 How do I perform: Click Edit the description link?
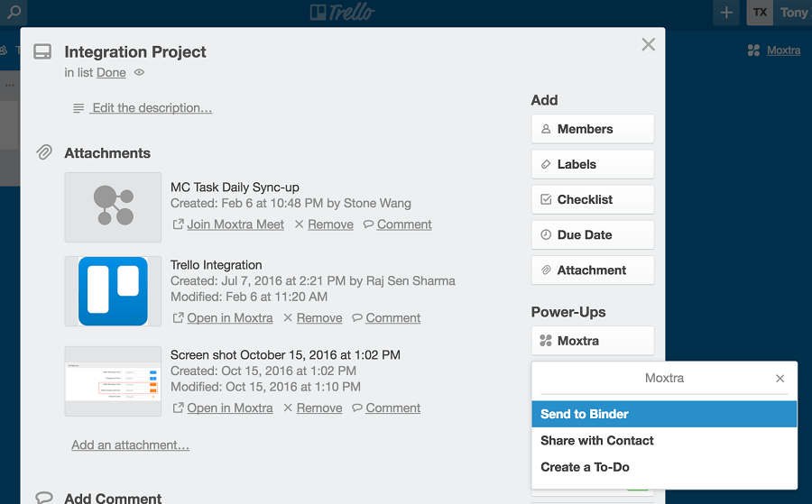[152, 107]
